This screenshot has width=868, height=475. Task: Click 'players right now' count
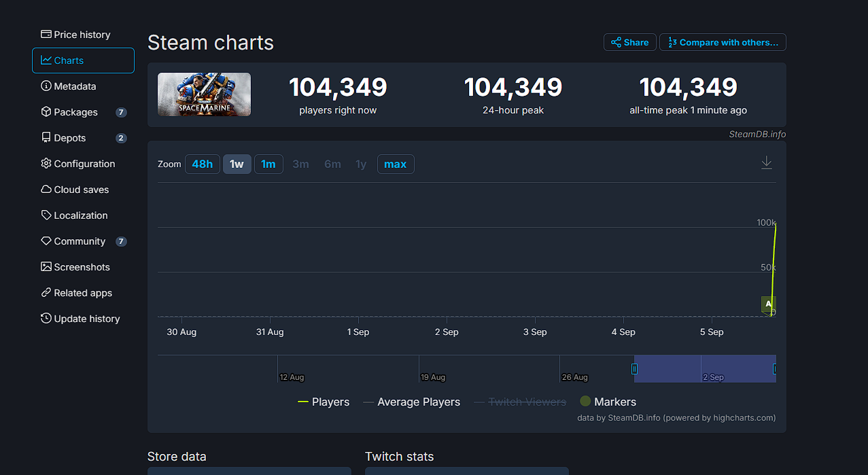[x=338, y=87]
